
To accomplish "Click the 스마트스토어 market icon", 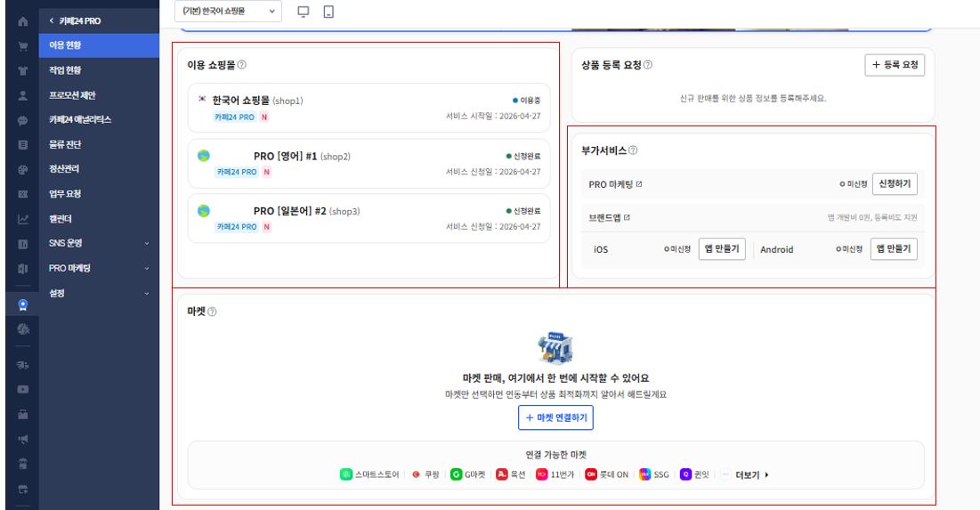I will click(345, 474).
